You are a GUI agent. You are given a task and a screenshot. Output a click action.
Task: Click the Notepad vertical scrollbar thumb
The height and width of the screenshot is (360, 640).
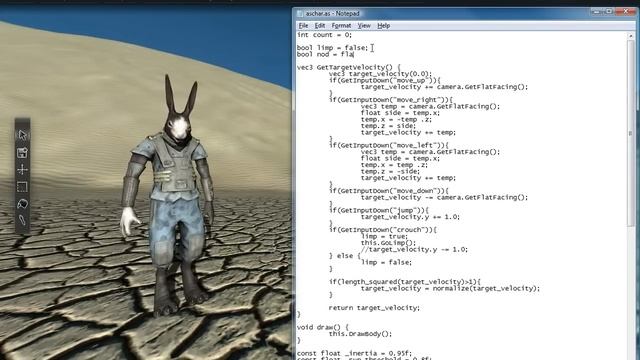click(631, 133)
